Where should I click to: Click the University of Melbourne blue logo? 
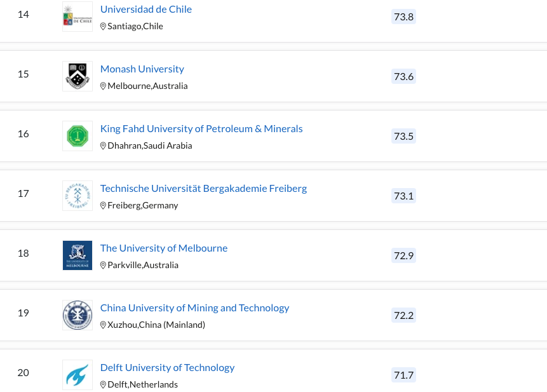(78, 255)
